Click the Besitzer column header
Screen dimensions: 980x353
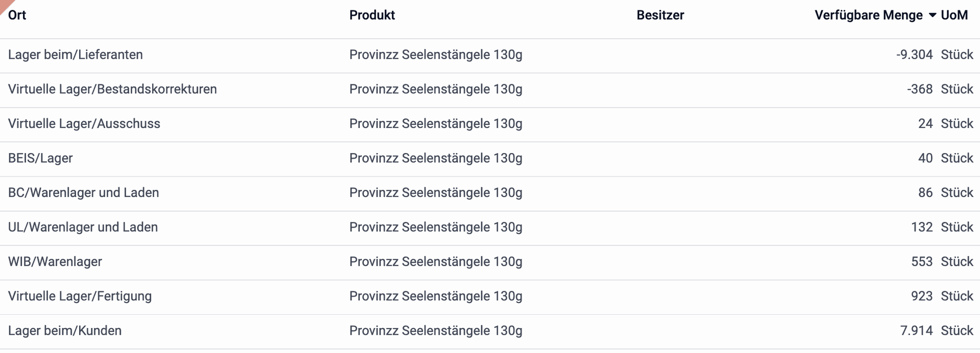click(660, 15)
